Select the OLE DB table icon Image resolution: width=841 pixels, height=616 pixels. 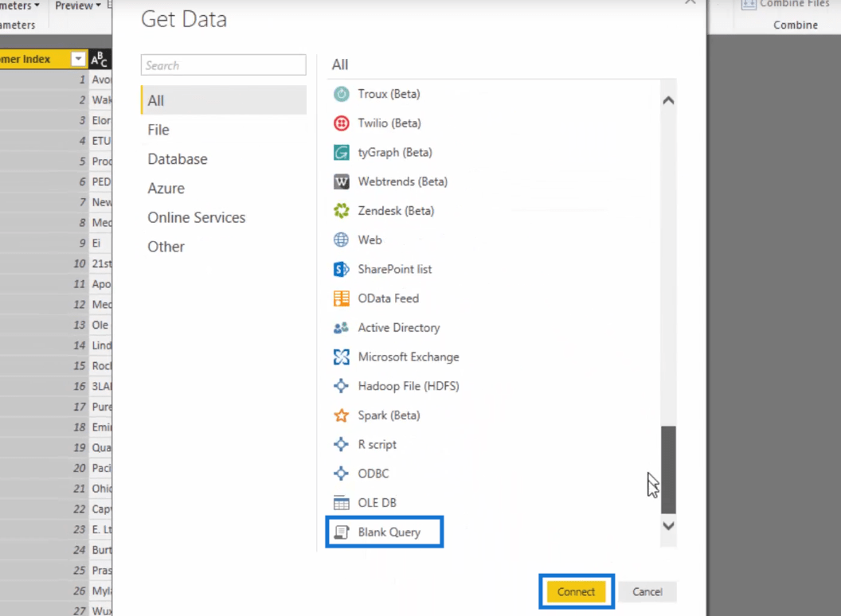click(341, 503)
